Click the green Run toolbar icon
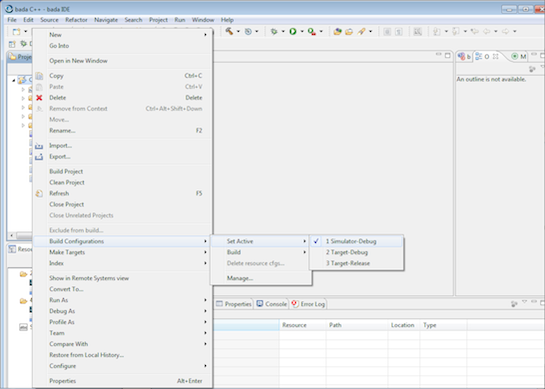This screenshot has height=389, width=545. (293, 32)
